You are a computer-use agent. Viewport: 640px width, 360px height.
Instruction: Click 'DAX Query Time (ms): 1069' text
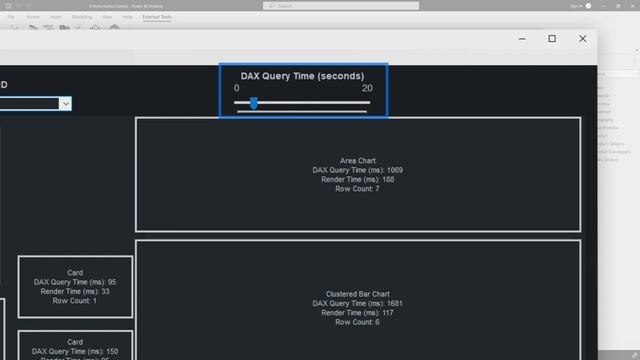[358, 170]
